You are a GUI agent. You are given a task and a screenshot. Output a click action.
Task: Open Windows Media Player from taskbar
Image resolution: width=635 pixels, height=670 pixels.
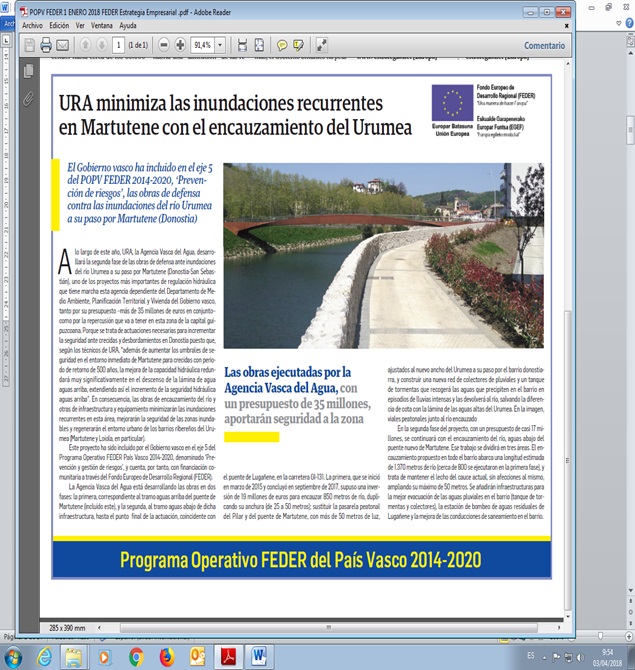tap(104, 657)
